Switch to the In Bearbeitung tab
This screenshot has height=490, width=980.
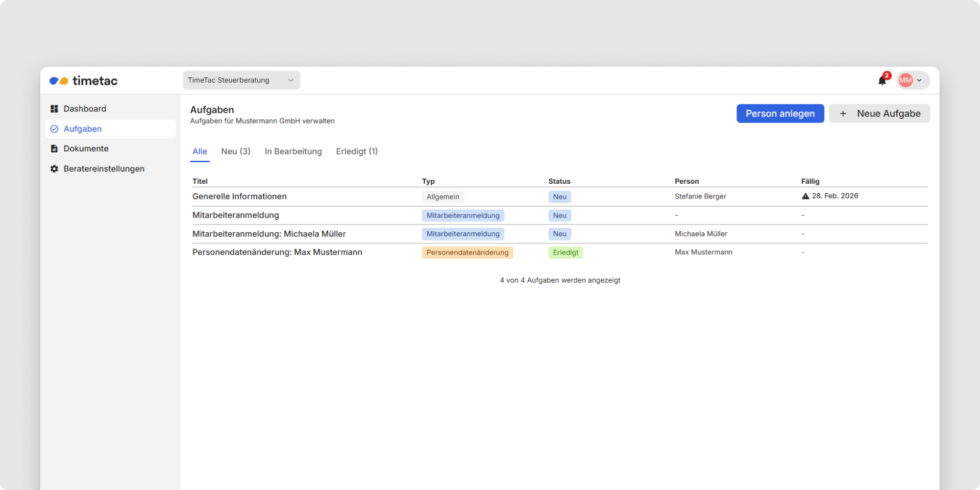click(293, 151)
